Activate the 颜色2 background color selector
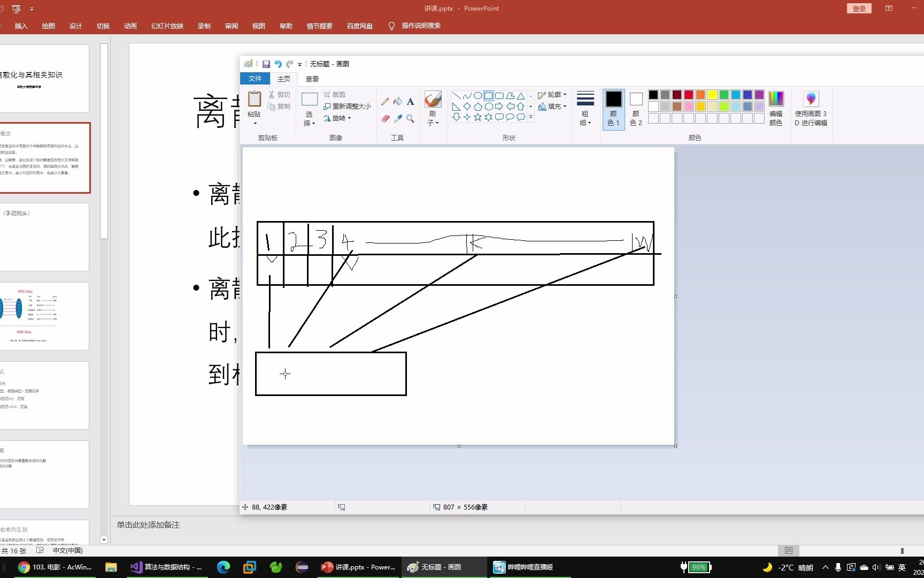This screenshot has width=924, height=578. point(635,109)
